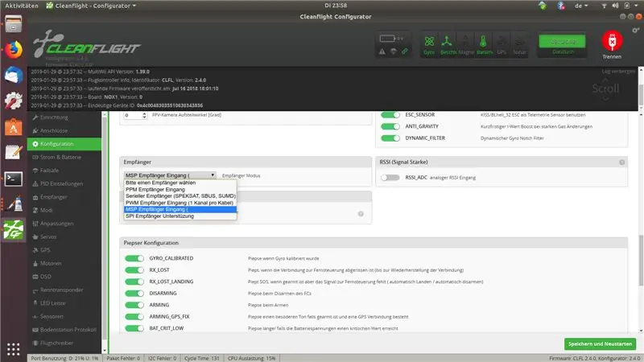Open the LED Leiste tab

[x=64, y=303]
